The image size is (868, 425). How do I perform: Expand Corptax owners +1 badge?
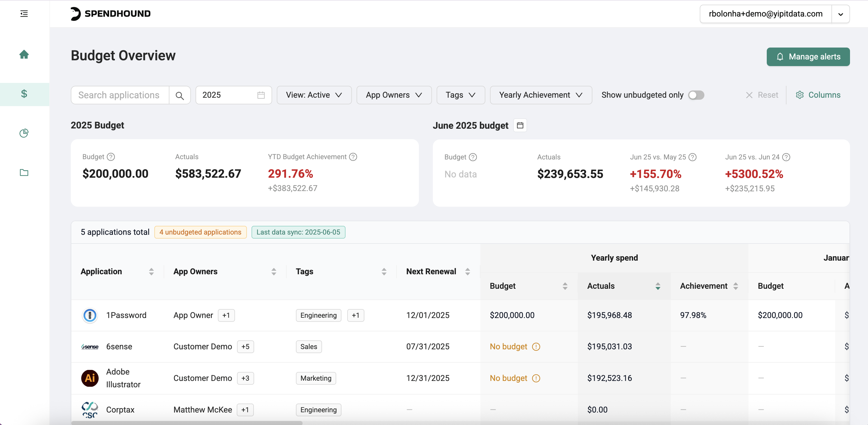(x=245, y=410)
